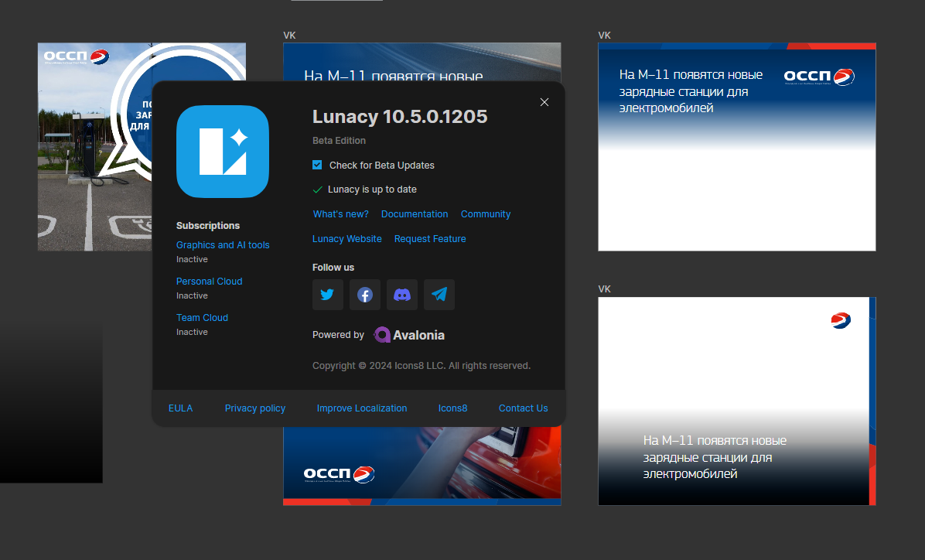Open the Twitter follow icon
The width and height of the screenshot is (925, 560).
pyautogui.click(x=327, y=295)
